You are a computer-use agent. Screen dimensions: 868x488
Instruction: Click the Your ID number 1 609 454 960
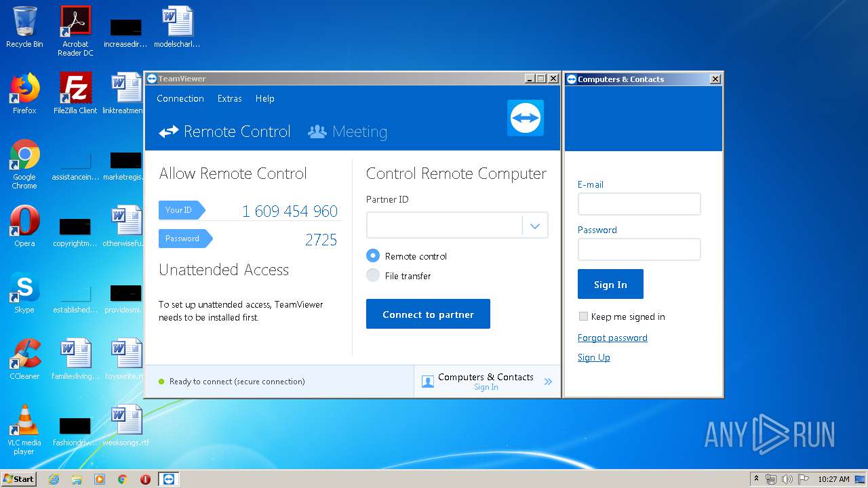point(290,211)
